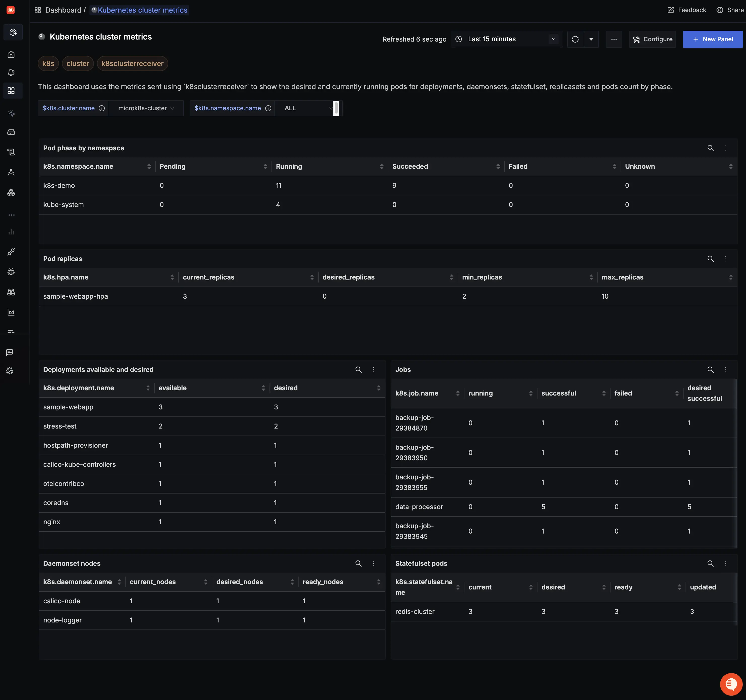
Task: Open the microk8s-cluster dropdown
Action: click(x=146, y=108)
